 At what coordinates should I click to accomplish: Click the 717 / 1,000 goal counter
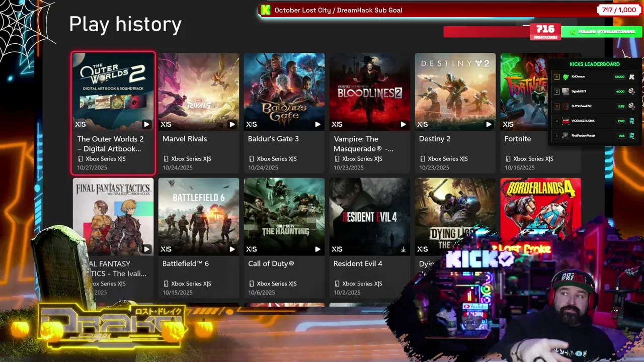click(x=619, y=10)
